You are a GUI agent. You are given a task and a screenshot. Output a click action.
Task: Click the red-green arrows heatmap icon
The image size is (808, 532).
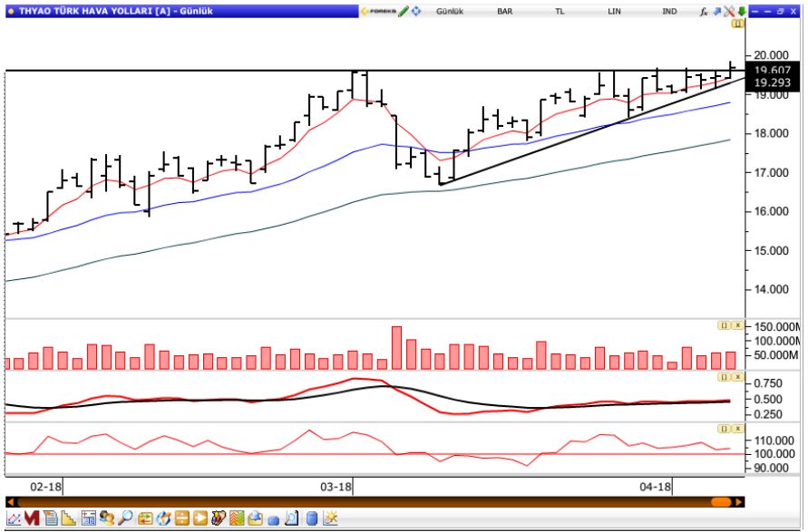pyautogui.click(x=237, y=518)
